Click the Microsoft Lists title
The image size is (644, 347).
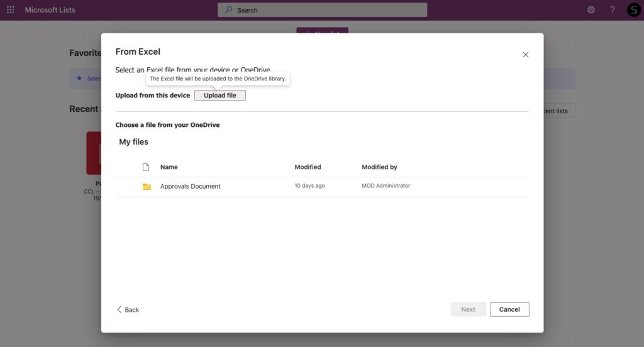click(50, 10)
